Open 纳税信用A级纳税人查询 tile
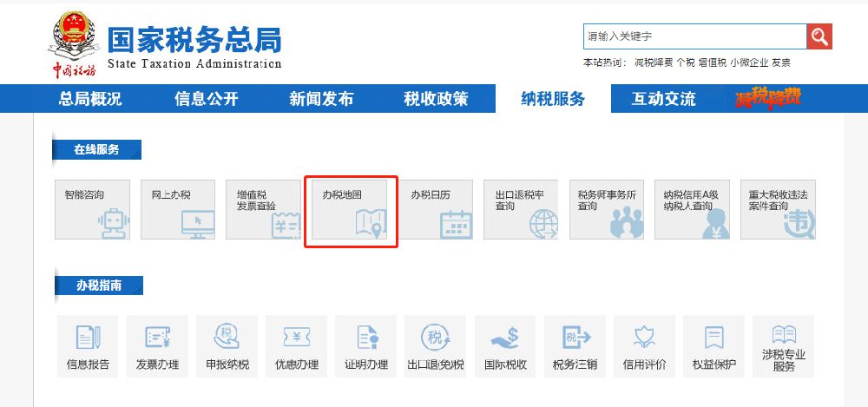The height and width of the screenshot is (407, 868). tap(692, 209)
